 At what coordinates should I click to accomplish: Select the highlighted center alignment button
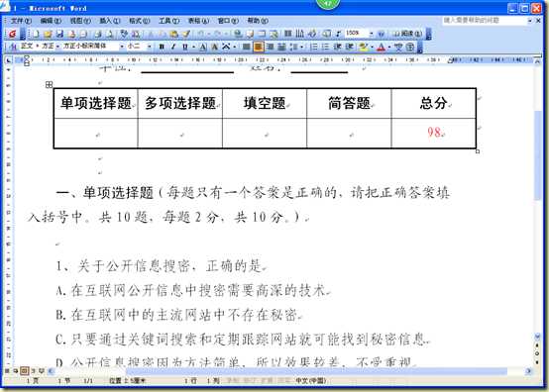tap(259, 47)
